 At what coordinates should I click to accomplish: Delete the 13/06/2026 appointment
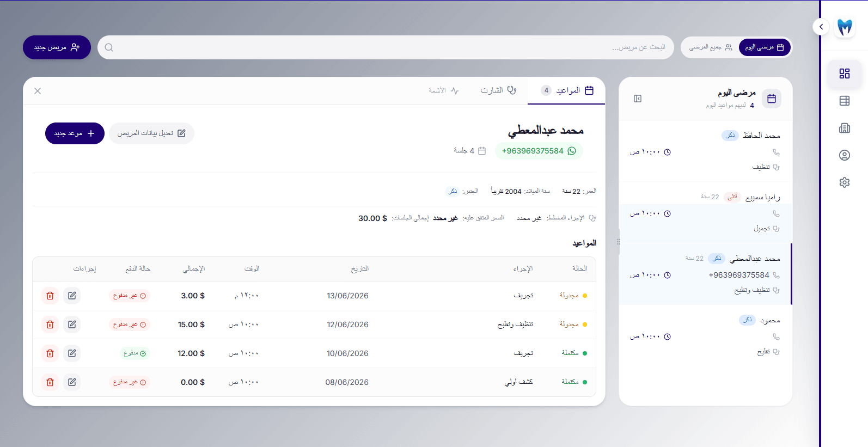(x=50, y=296)
